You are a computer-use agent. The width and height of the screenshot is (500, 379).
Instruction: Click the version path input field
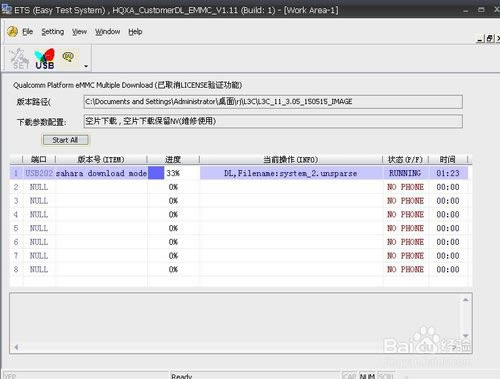(273, 102)
